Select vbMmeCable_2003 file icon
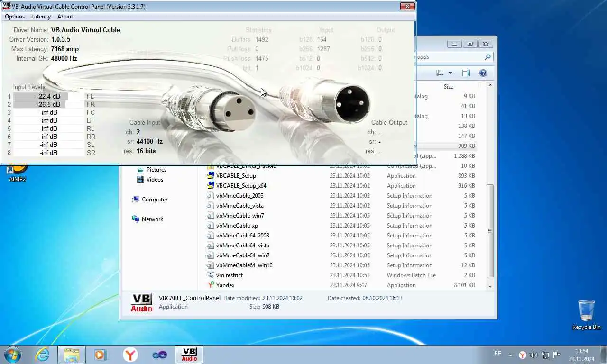607x364 pixels. [x=211, y=195]
